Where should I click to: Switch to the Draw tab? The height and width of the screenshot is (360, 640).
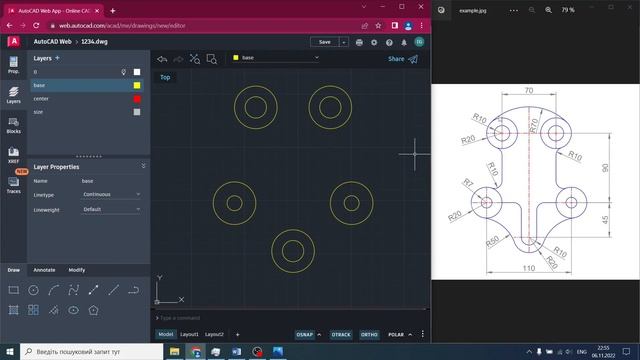coord(13,270)
